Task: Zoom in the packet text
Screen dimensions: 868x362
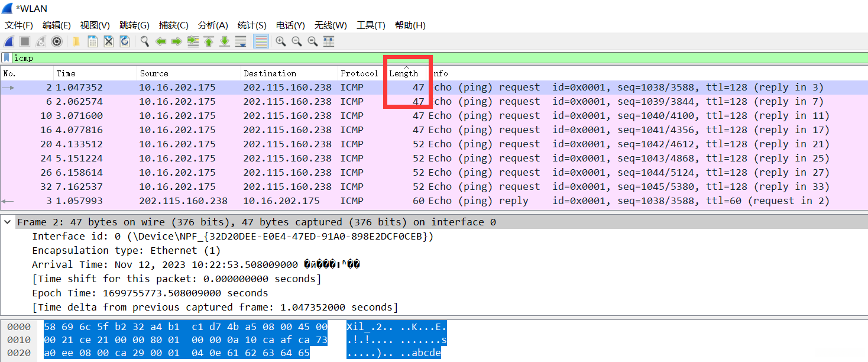Action: pos(281,41)
